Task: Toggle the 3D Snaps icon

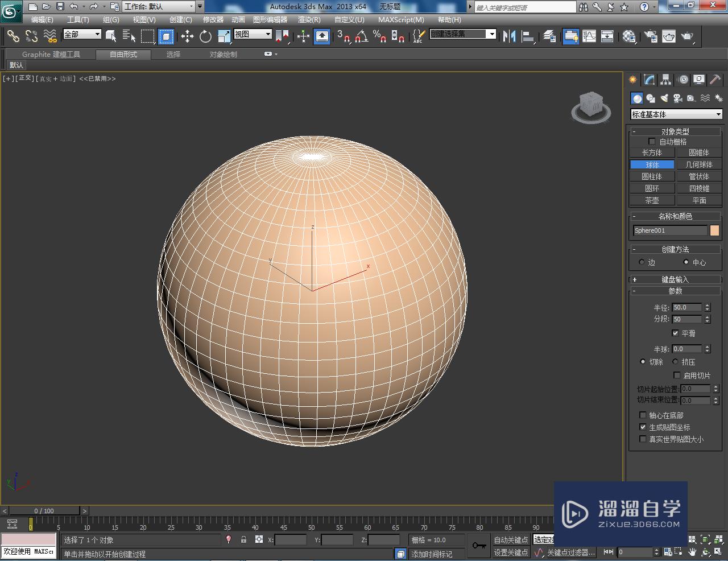Action: point(343,36)
